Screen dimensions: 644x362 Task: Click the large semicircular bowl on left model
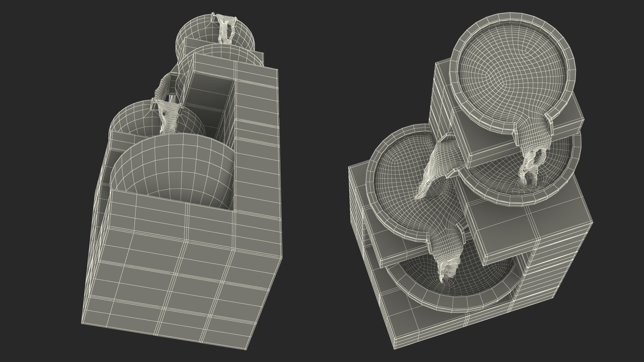pos(171,168)
